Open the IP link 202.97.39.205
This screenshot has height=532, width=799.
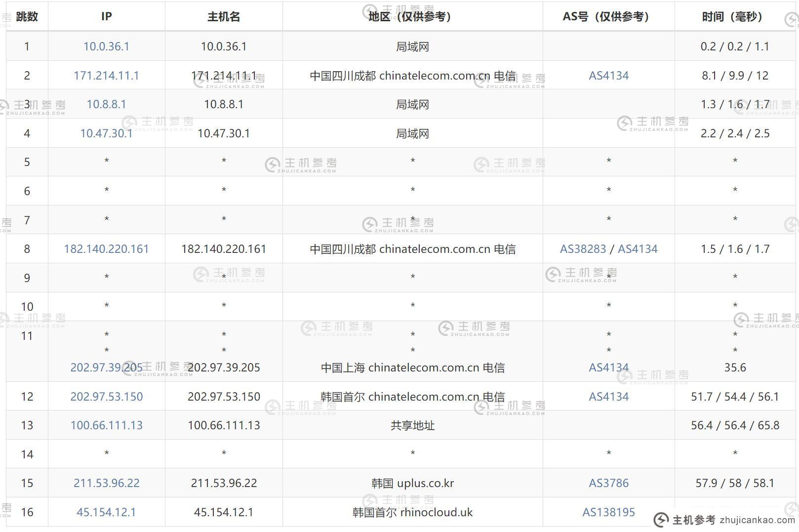106,368
